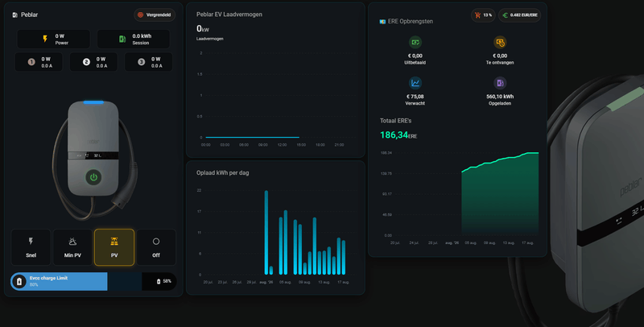Click the lightning bolt icon above Snel
This screenshot has width=644, height=327.
pyautogui.click(x=31, y=241)
